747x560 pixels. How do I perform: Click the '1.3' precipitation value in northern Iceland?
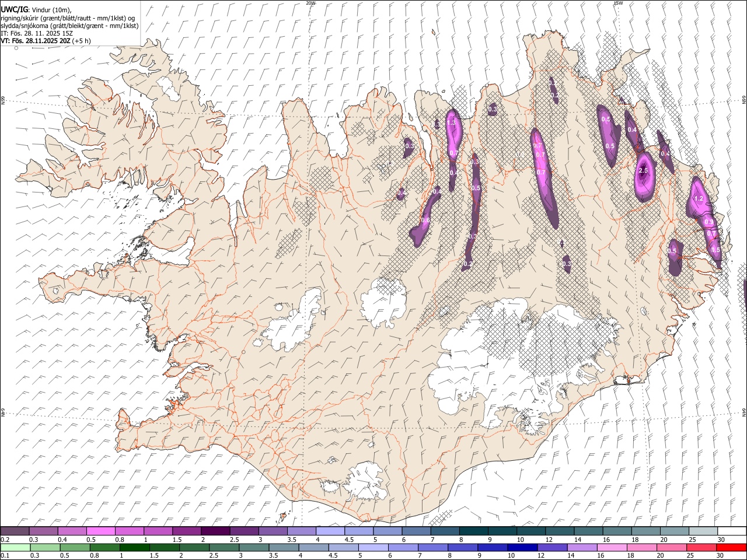[451, 123]
